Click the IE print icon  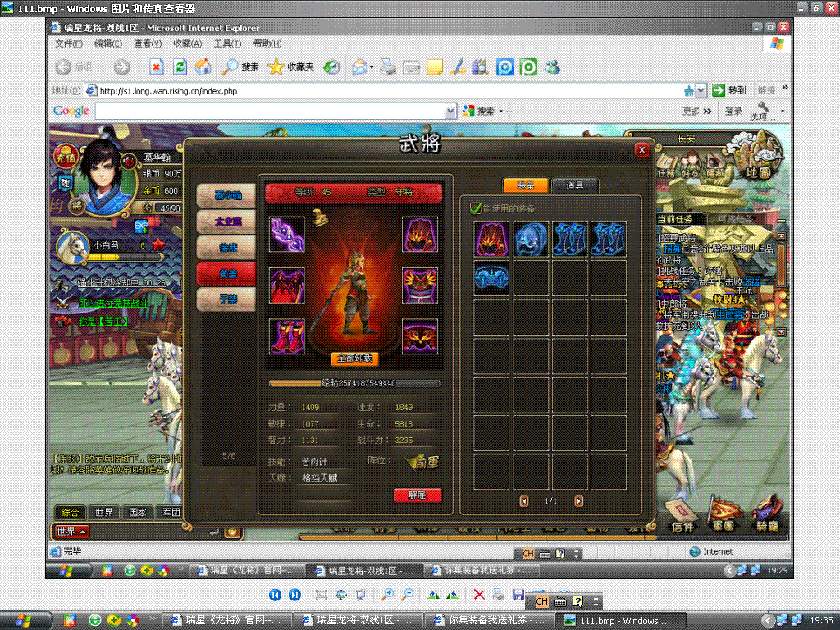click(x=388, y=67)
